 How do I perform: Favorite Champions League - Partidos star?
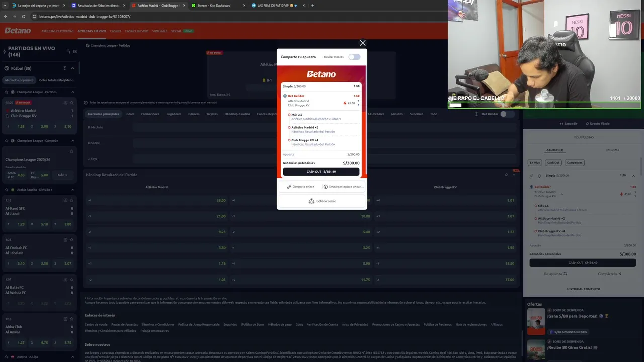[x=7, y=92]
